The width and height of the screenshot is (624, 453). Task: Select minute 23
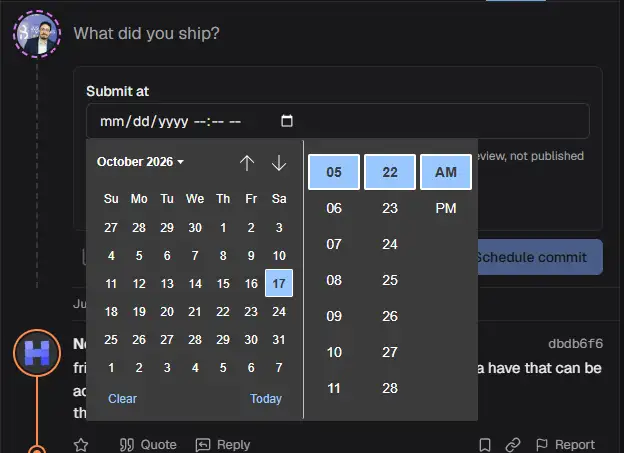coord(390,208)
